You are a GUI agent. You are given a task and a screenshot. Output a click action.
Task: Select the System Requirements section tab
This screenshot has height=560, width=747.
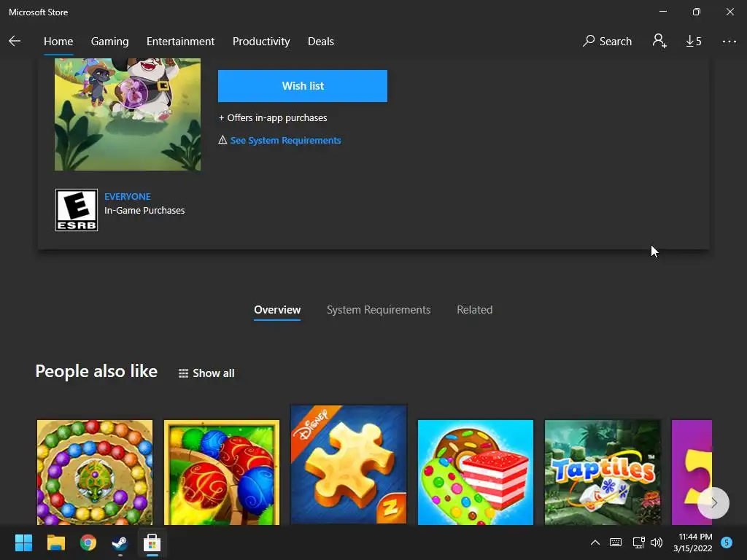click(379, 310)
